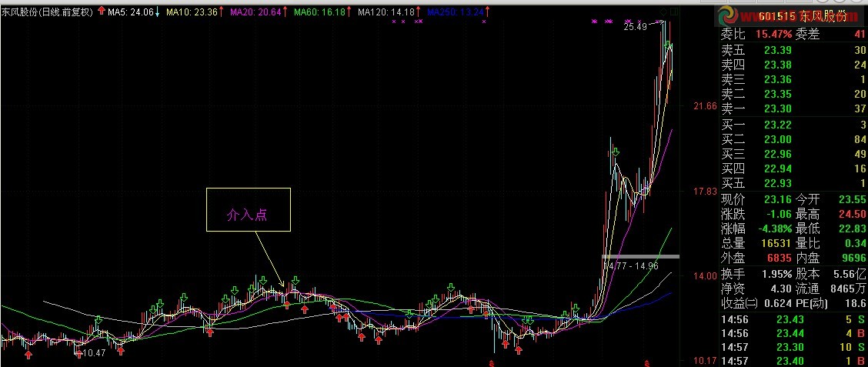Click the chart title 东风股份(日线.前复权)
This screenshot has height=367, width=868.
46,11
